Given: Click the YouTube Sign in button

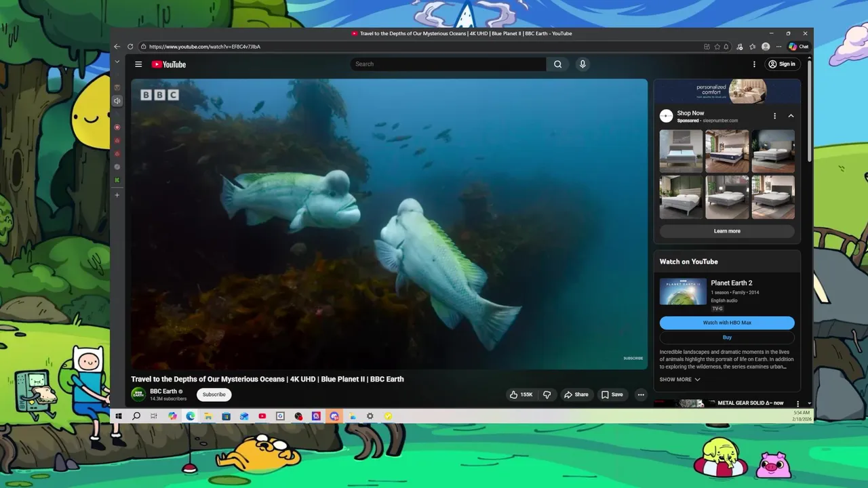Looking at the screenshot, I should pos(782,64).
